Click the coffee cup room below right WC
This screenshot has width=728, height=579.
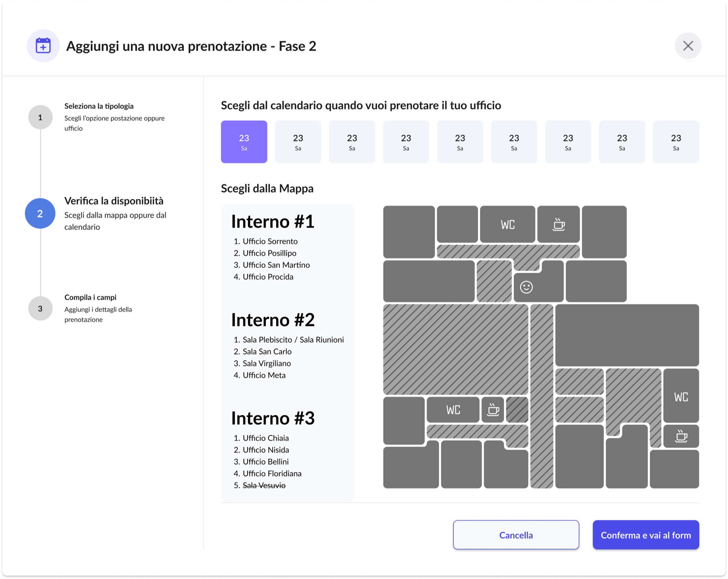(x=681, y=436)
